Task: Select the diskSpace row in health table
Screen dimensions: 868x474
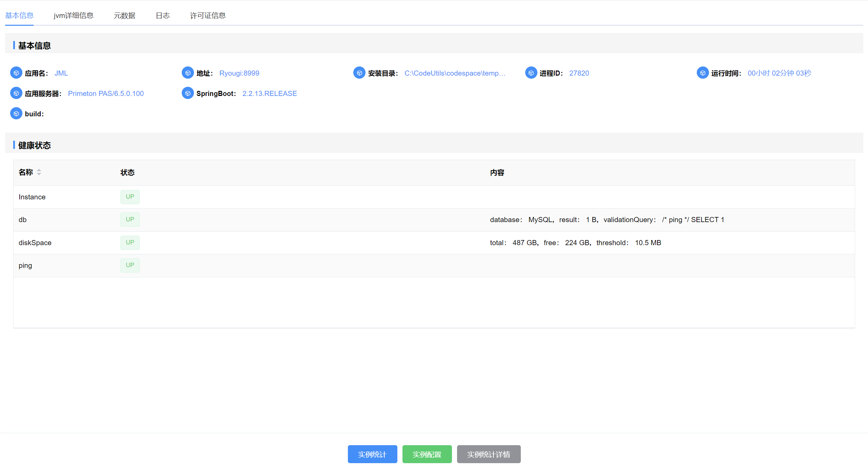Action: 35,243
